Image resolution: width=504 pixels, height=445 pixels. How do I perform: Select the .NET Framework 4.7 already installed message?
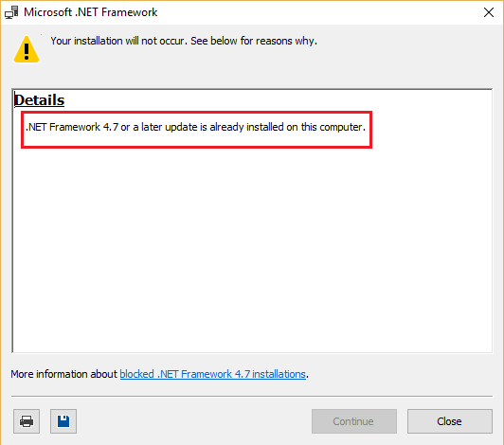[x=195, y=127]
